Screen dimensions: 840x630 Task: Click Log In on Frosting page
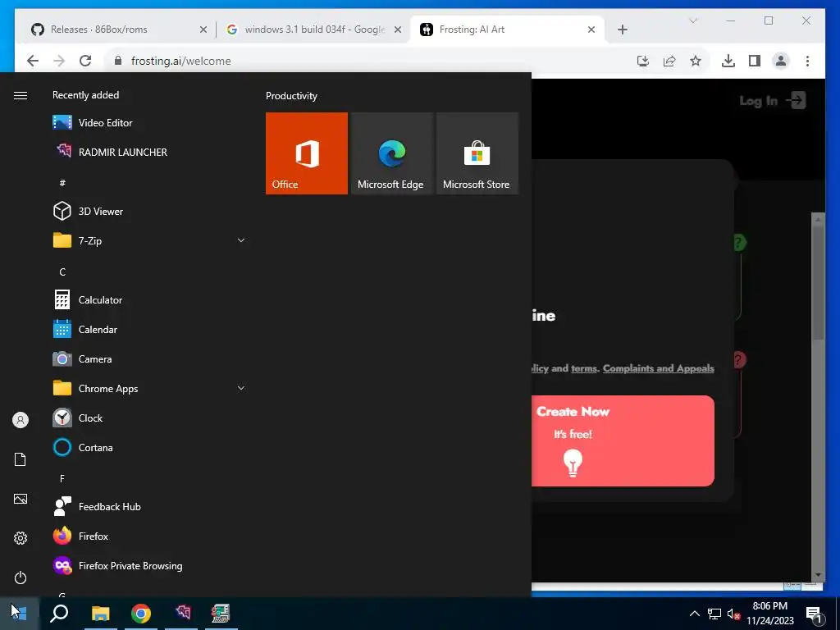point(772,100)
